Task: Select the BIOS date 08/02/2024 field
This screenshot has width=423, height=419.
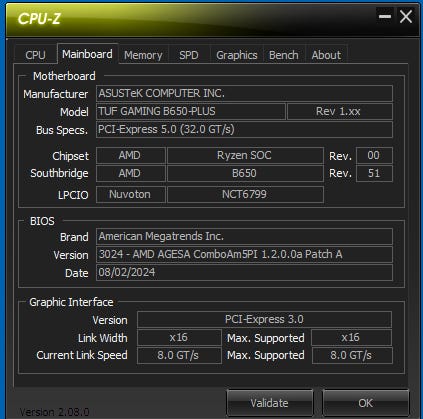Action: click(244, 272)
